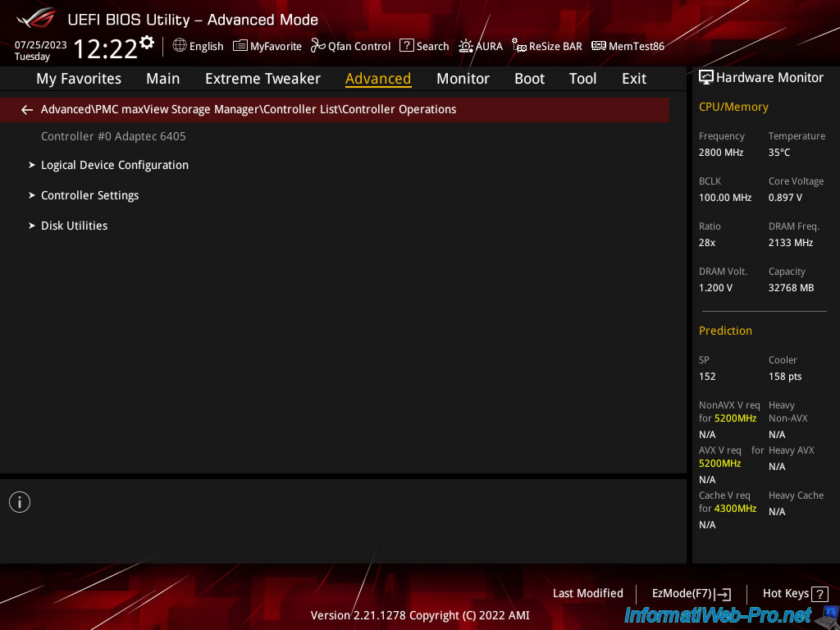
Task: Click the ReSize BAR icon
Action: pyautogui.click(x=518, y=46)
